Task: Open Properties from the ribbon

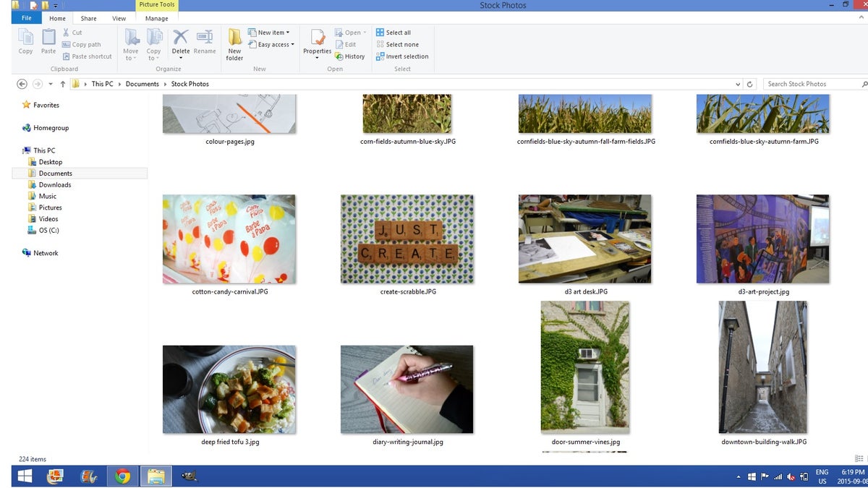Action: [317, 43]
